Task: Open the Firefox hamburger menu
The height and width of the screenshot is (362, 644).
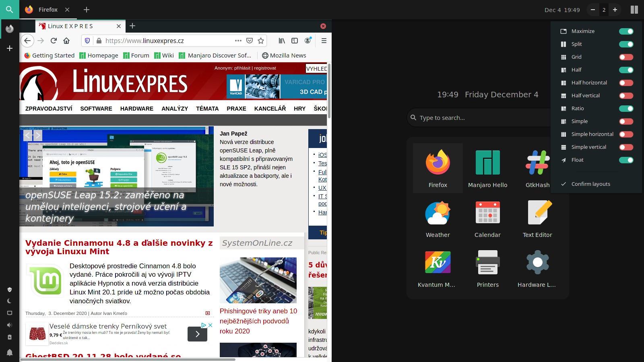Action: tap(324, 41)
